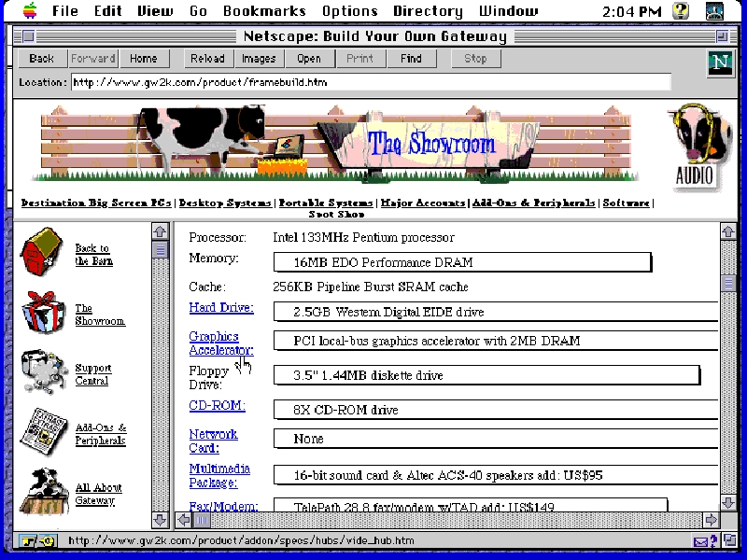This screenshot has width=747, height=560.
Task: Click the horizontal scroll left arrow
Action: [x=184, y=520]
